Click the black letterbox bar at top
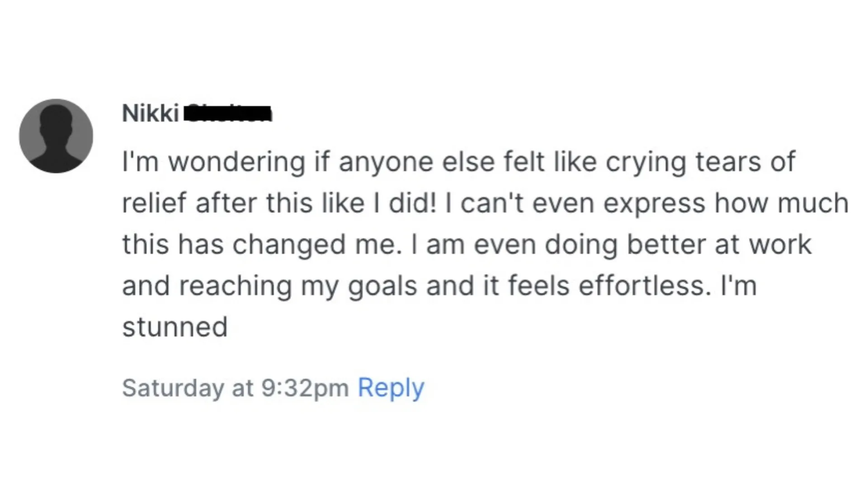868x488 pixels. coord(434,30)
